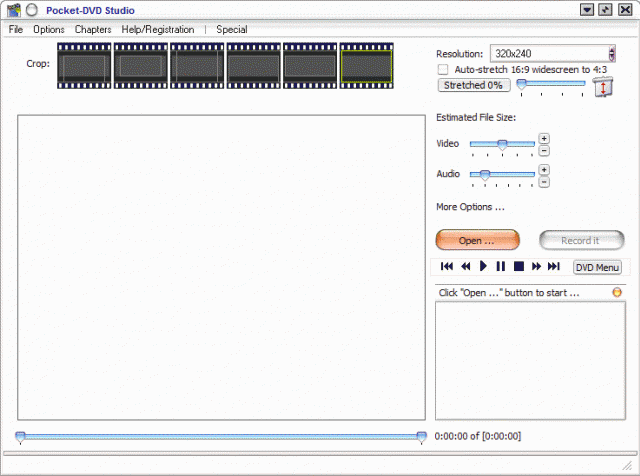The height and width of the screenshot is (476, 640).
Task: Click the fast-forward icon
Action: (x=537, y=267)
